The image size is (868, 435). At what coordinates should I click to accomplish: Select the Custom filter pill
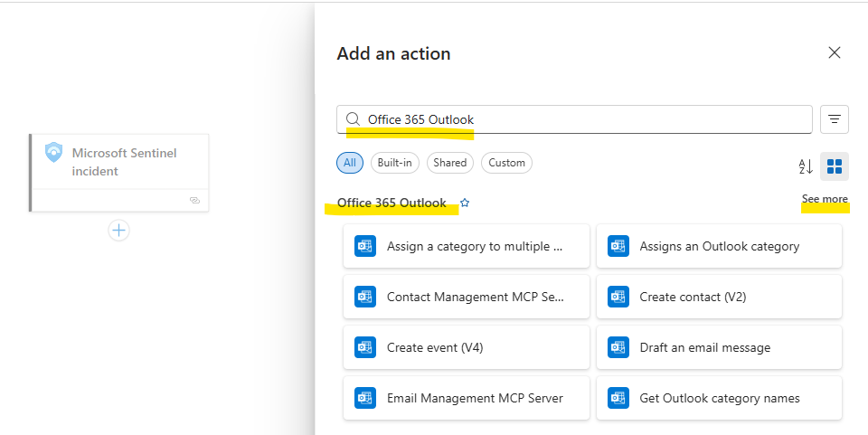[506, 163]
